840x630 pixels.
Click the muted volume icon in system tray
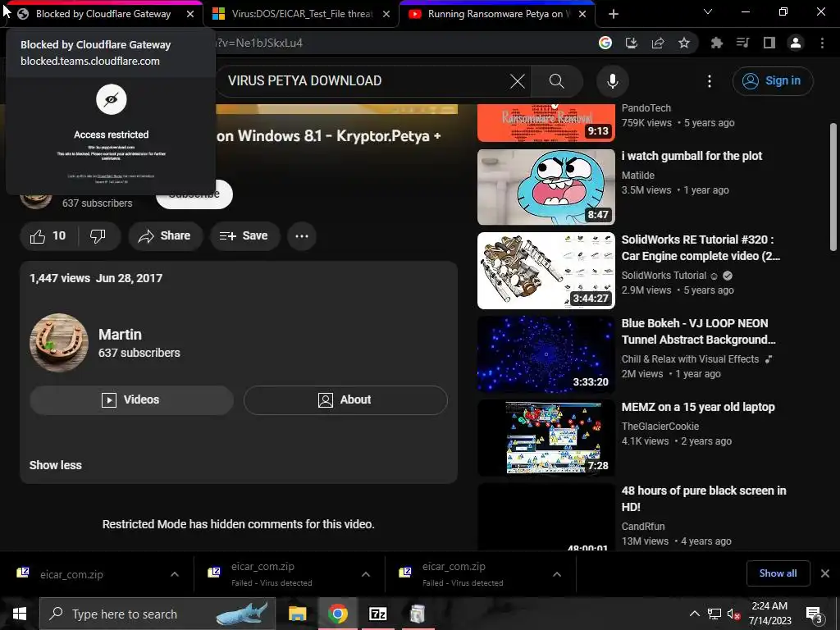[734, 614]
